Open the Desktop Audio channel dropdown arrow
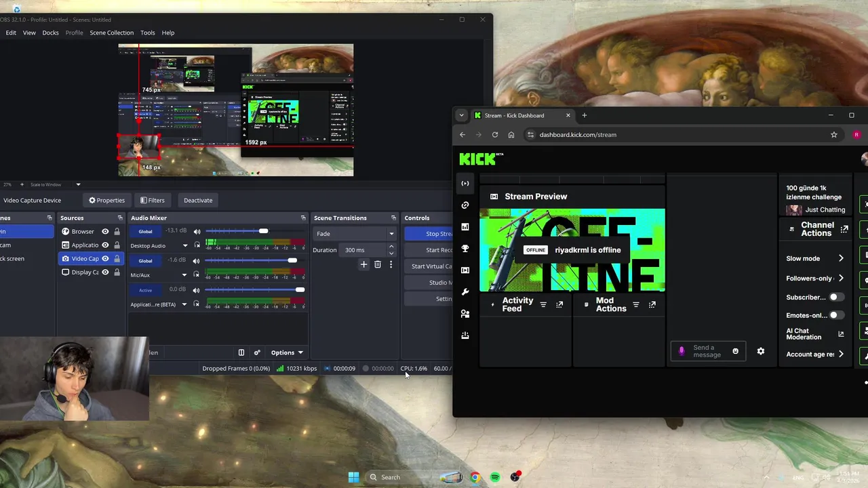This screenshot has width=868, height=488. pos(184,245)
